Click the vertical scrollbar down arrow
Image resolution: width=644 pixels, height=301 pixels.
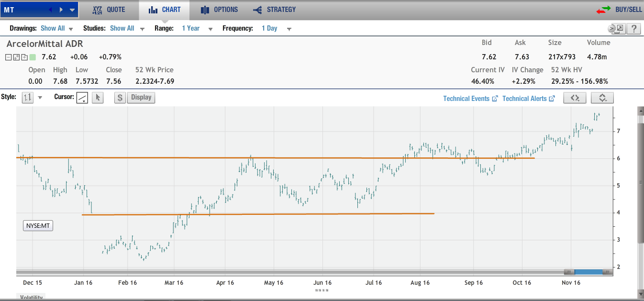click(641, 293)
